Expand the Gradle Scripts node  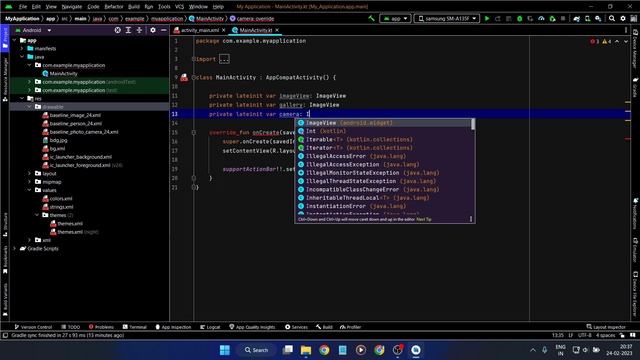pos(15,249)
